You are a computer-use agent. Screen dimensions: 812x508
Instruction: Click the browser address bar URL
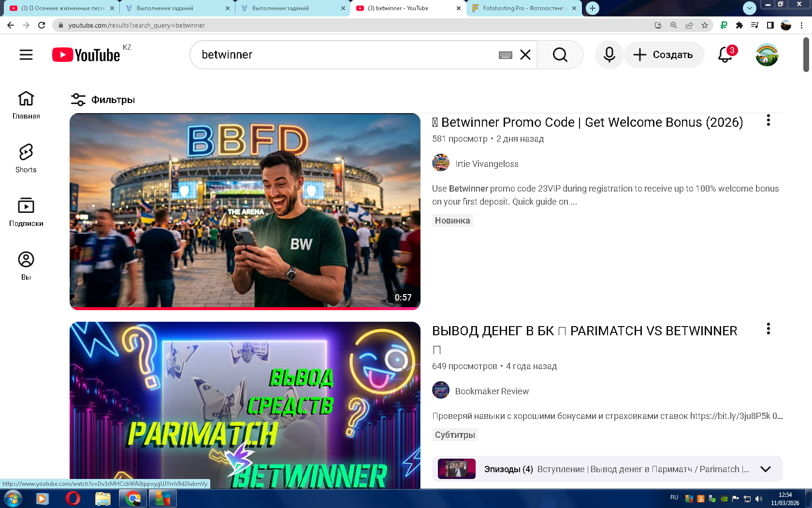(x=137, y=25)
